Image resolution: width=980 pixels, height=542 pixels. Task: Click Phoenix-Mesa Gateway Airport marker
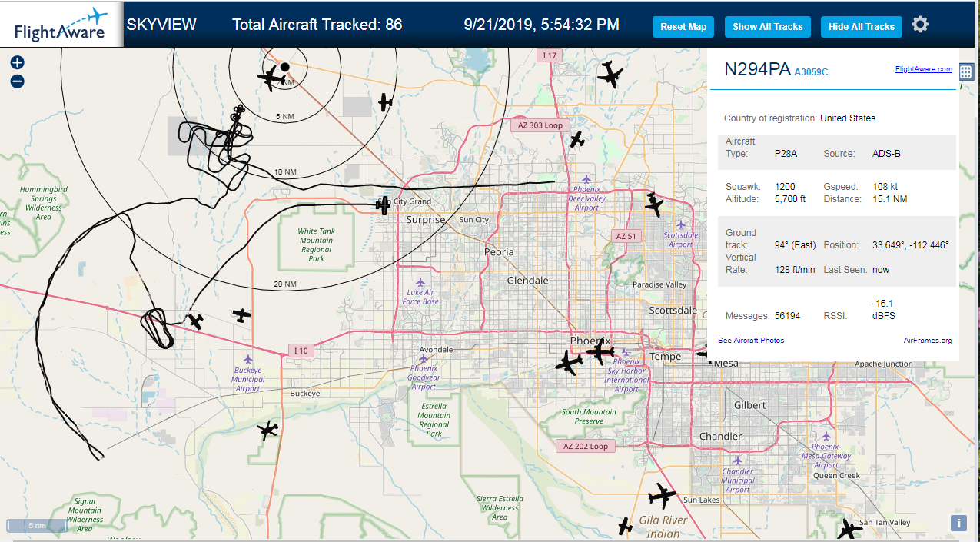[x=826, y=436]
